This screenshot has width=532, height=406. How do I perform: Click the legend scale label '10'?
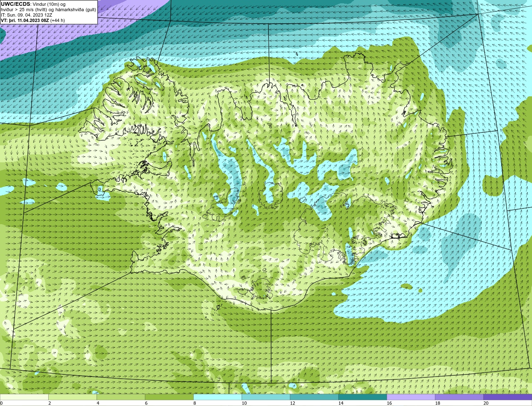(244, 403)
